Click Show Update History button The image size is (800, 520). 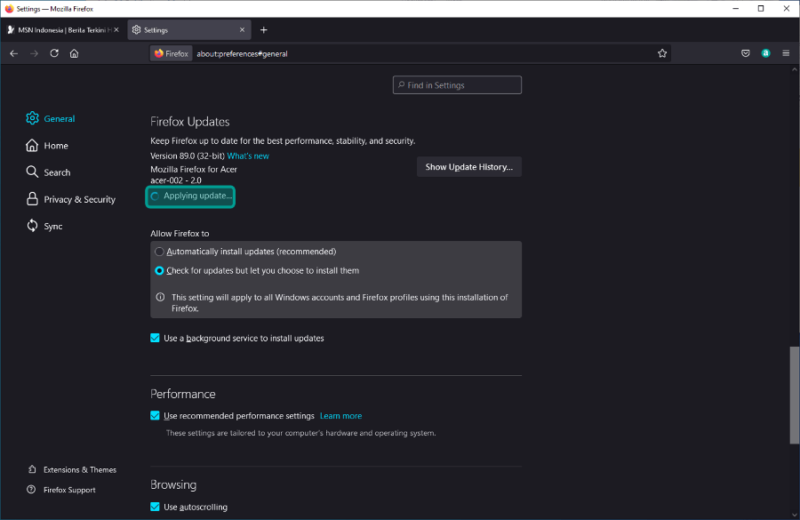coord(469,167)
